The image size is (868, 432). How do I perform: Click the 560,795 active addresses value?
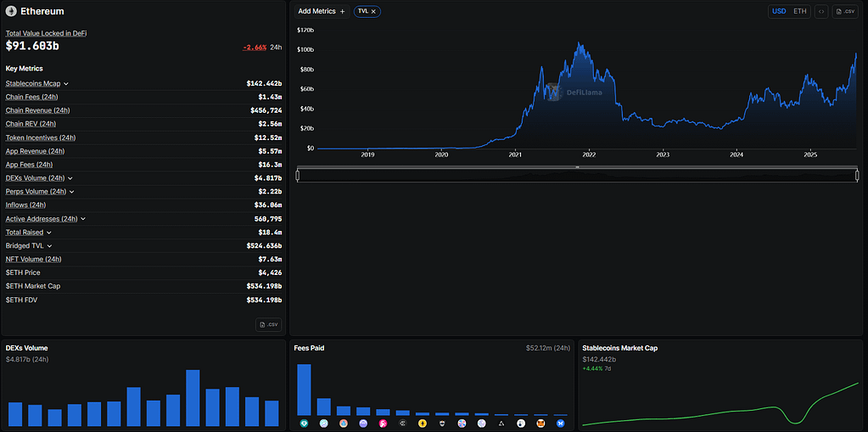[267, 219]
